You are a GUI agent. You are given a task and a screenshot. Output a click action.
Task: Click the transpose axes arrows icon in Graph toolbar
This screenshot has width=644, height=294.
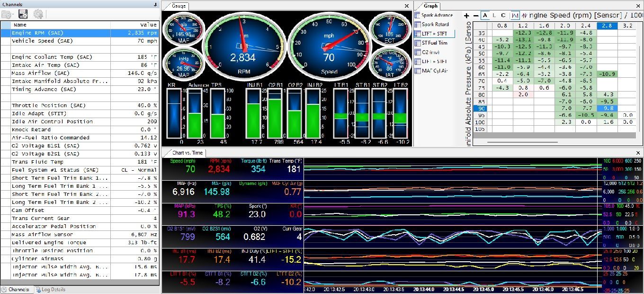pyautogui.click(x=524, y=15)
